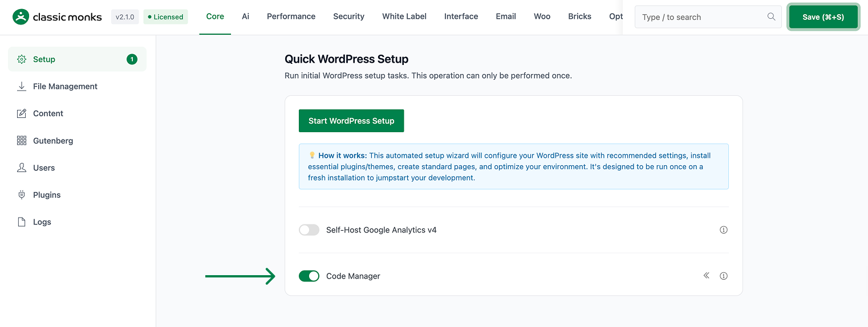Select Gutenberg in the sidebar

point(77,141)
